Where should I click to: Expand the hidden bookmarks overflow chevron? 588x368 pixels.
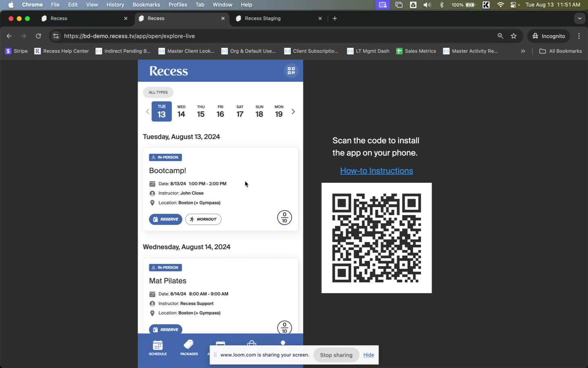pos(523,51)
